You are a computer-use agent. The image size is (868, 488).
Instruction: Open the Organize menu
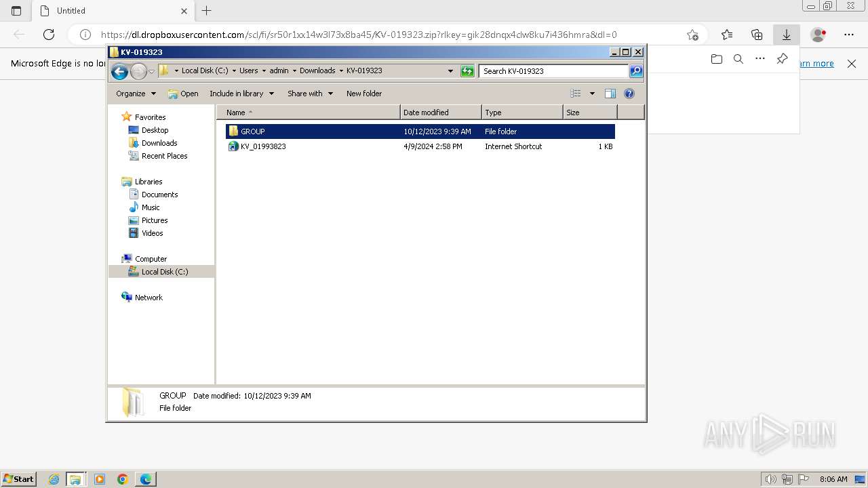136,94
